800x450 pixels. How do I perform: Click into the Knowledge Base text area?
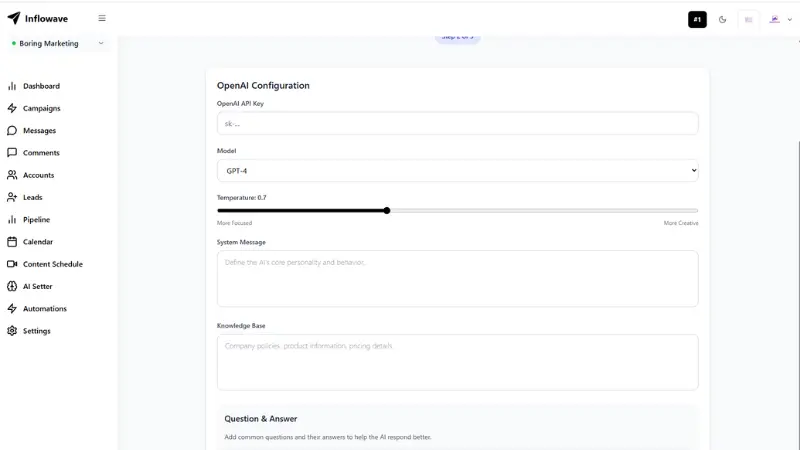coord(457,362)
